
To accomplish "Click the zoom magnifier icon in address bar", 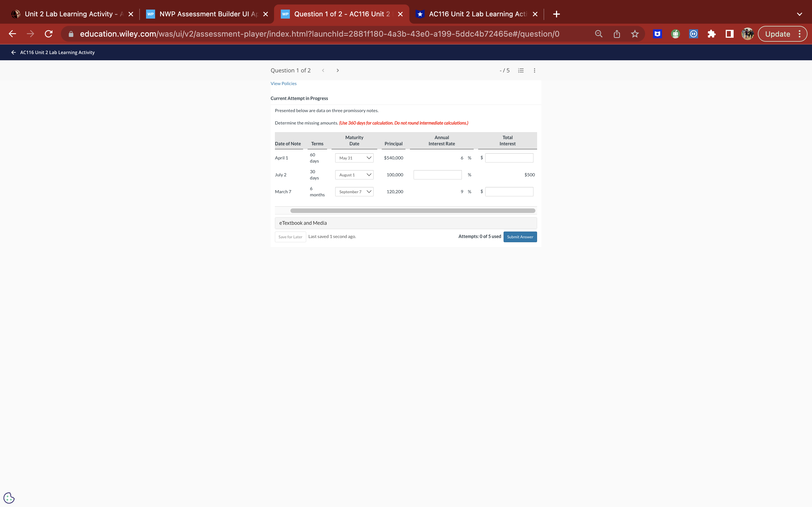I will click(x=599, y=34).
